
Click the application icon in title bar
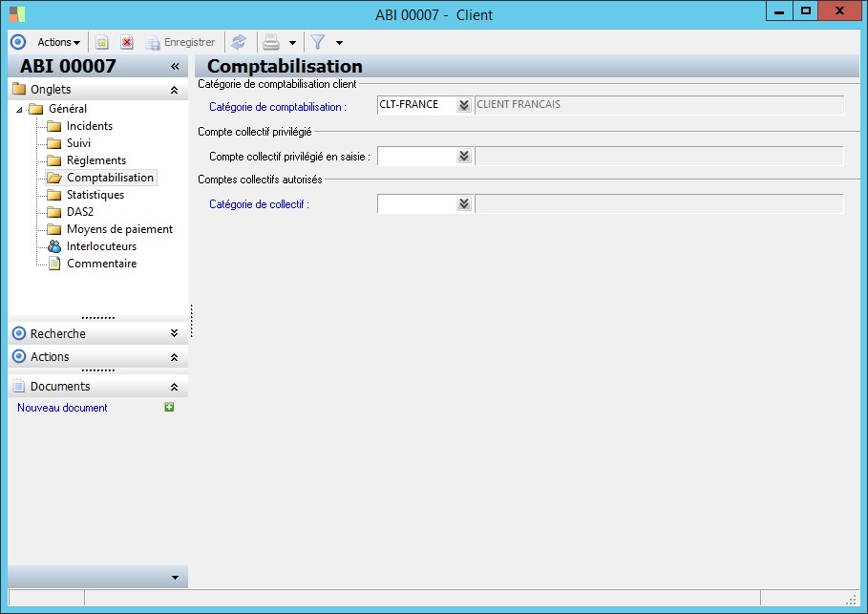pyautogui.click(x=18, y=13)
